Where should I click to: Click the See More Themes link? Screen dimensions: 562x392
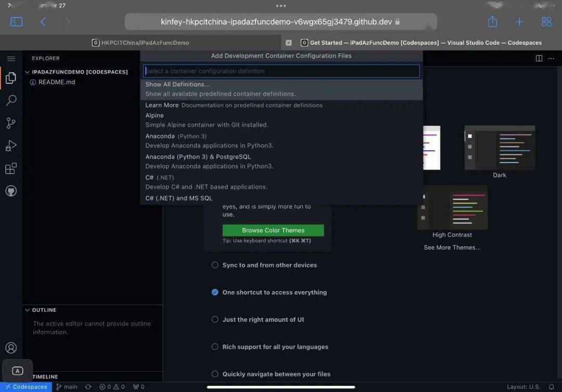pyautogui.click(x=452, y=247)
